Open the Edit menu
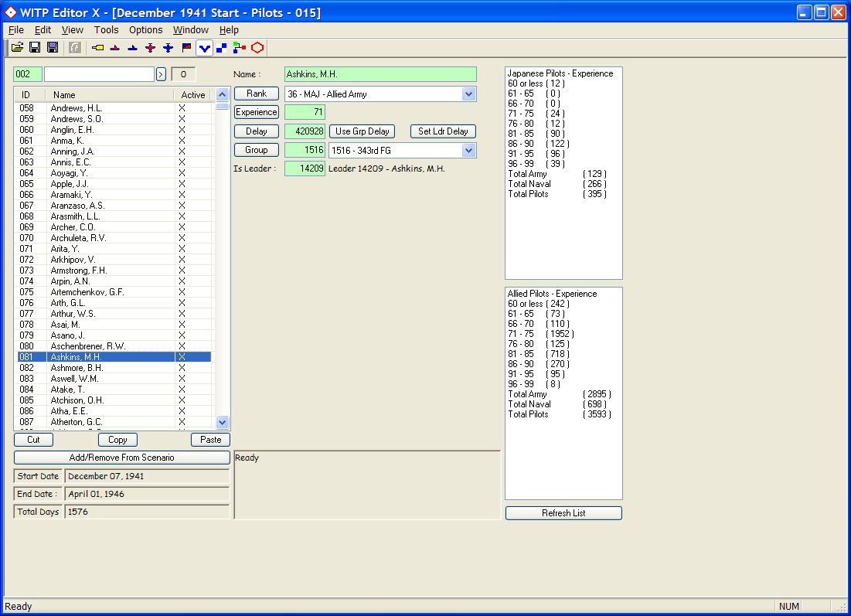 click(43, 30)
